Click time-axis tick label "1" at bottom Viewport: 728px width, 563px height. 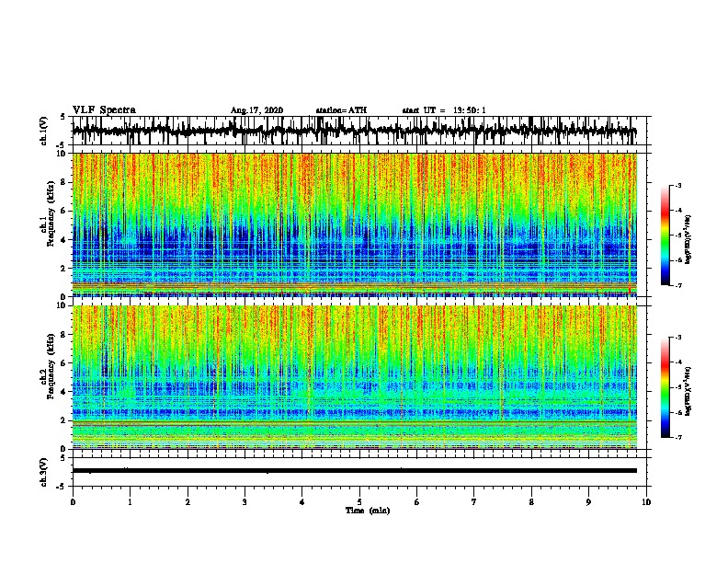(130, 502)
